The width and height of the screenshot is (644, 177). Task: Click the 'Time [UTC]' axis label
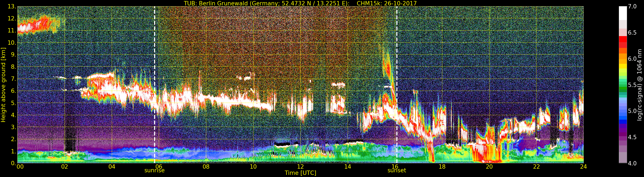pyautogui.click(x=300, y=173)
